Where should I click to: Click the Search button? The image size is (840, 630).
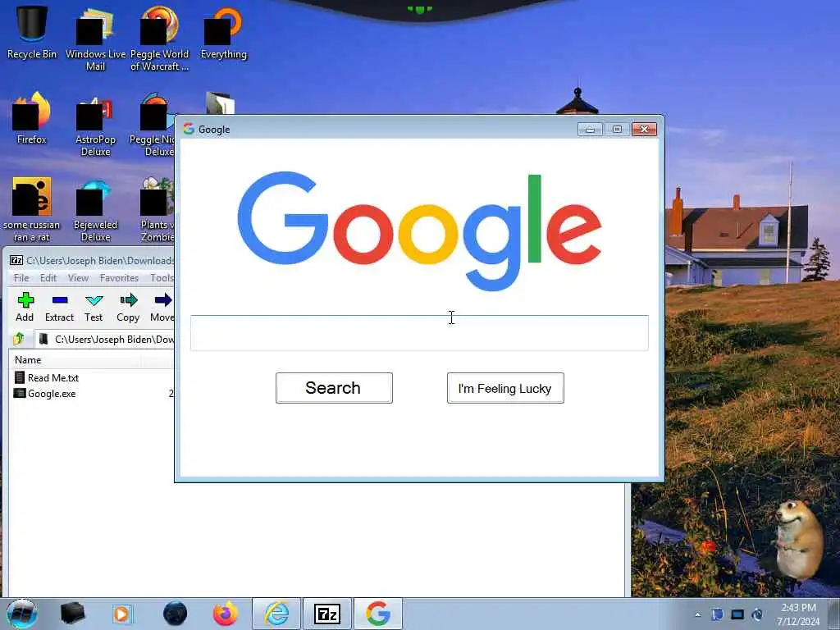334,388
